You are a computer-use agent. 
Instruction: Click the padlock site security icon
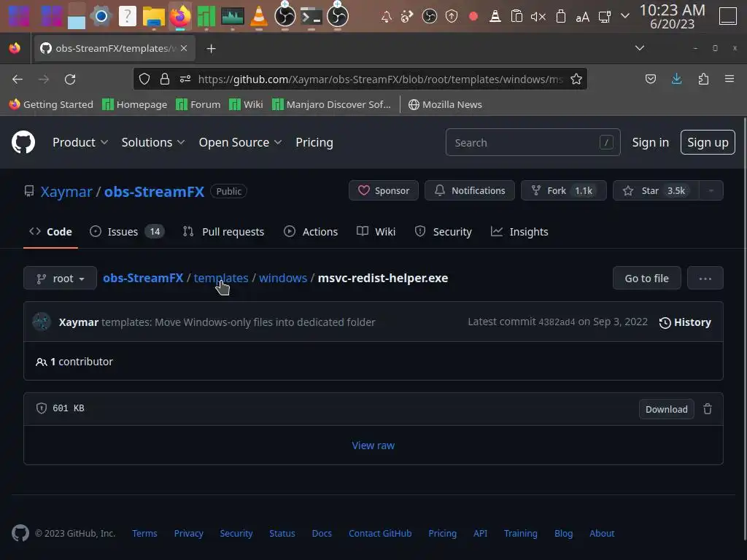(x=165, y=79)
